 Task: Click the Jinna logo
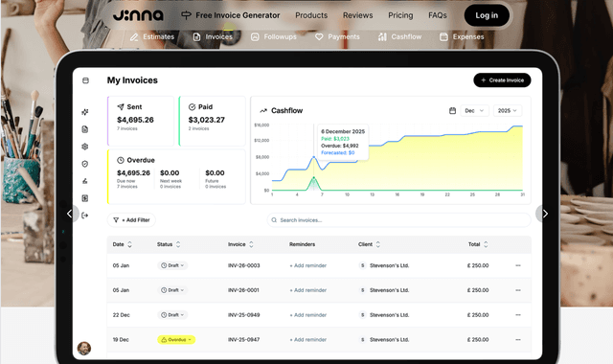click(138, 15)
